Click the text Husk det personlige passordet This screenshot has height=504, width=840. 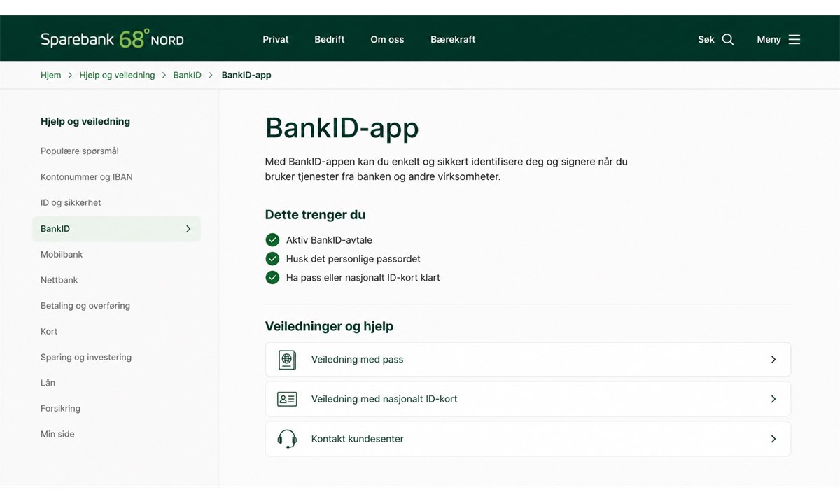click(x=353, y=259)
